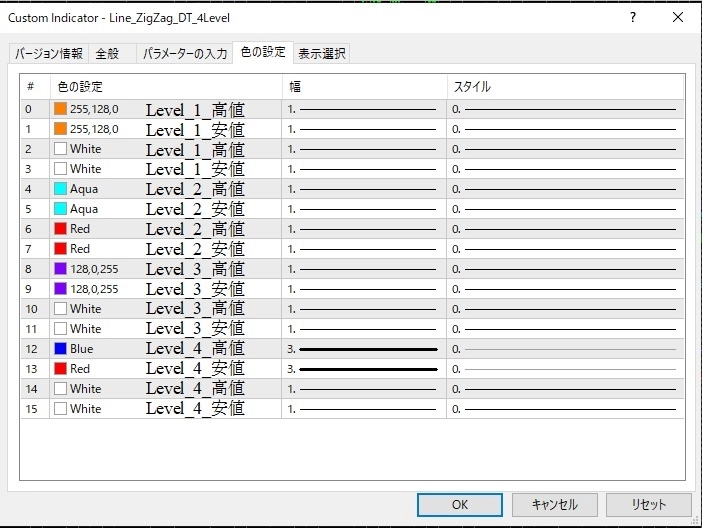Click the question mark help button
The image size is (702, 528).
(x=633, y=17)
